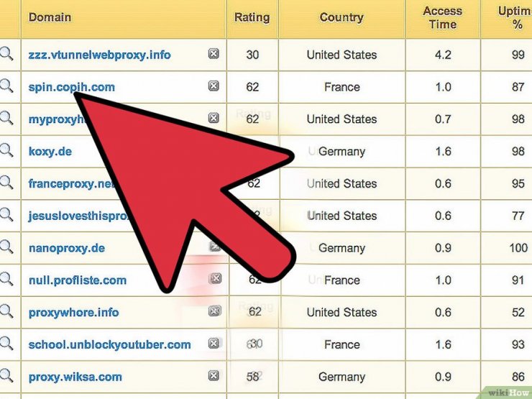Image resolution: width=532 pixels, height=399 pixels.
Task: Open the proxy.wiksa.com link
Action: click(75, 377)
